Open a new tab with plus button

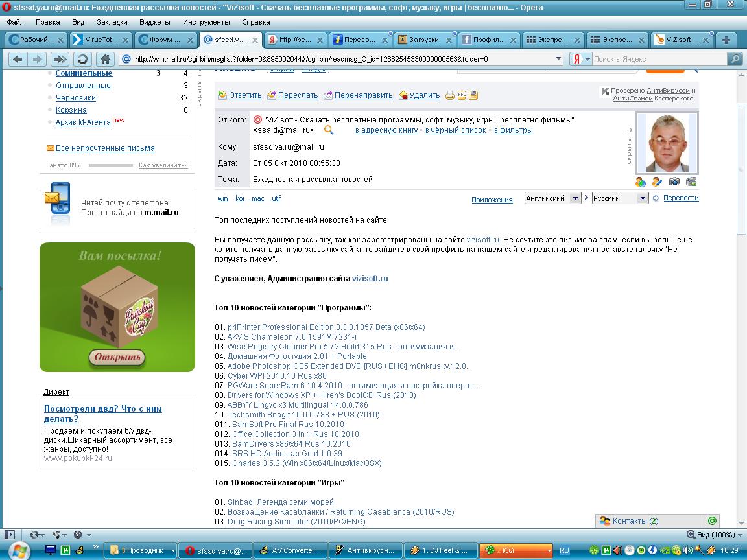pyautogui.click(x=726, y=40)
